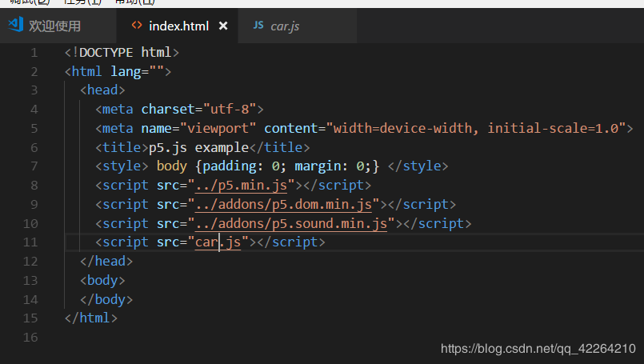
Task: Switch to the 欢迎使用 tab
Action: click(x=54, y=26)
